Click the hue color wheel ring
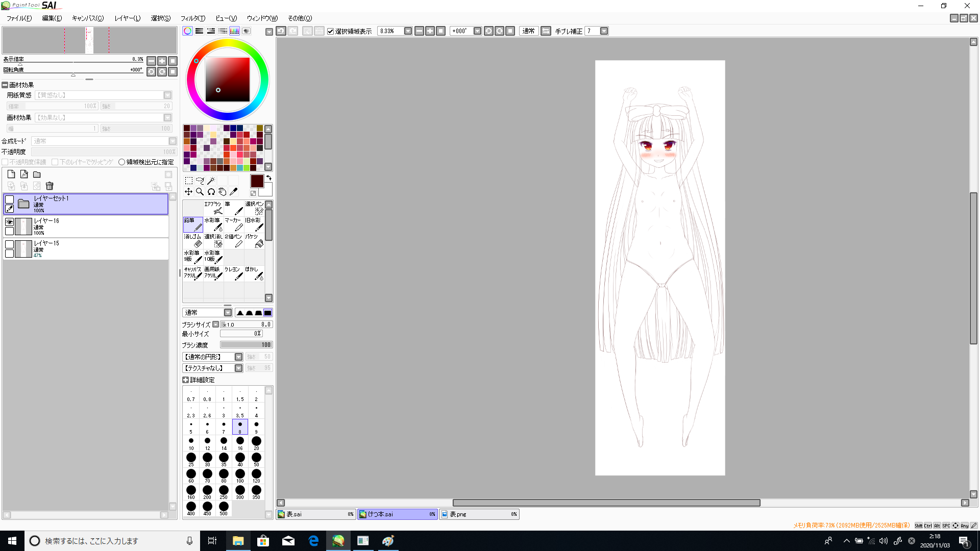 click(228, 42)
